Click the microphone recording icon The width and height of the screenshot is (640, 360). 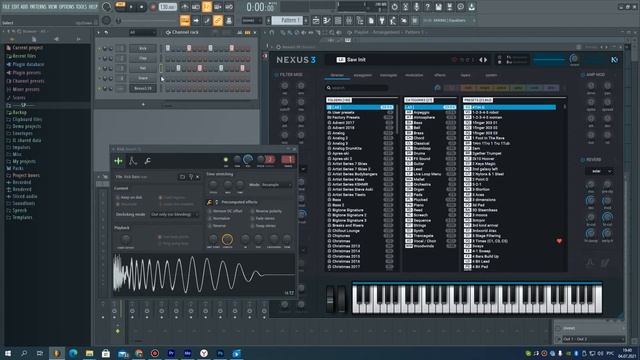tap(416, 7)
